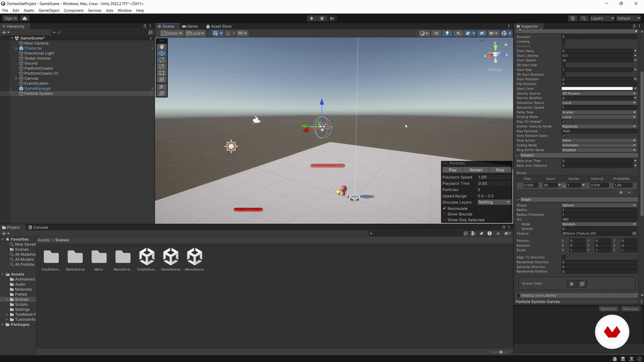Open Simulation Space dropdown

point(599,103)
